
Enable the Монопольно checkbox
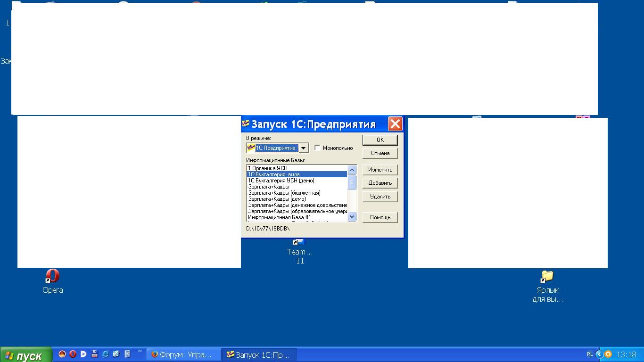[x=318, y=148]
